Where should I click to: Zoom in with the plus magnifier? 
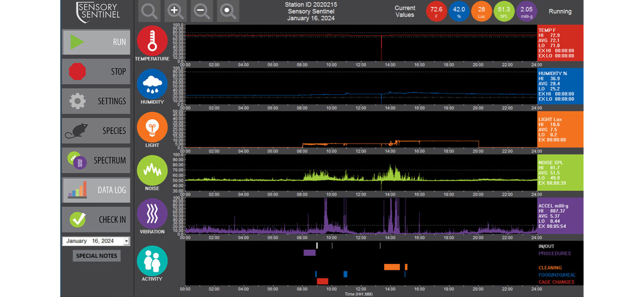point(175,11)
